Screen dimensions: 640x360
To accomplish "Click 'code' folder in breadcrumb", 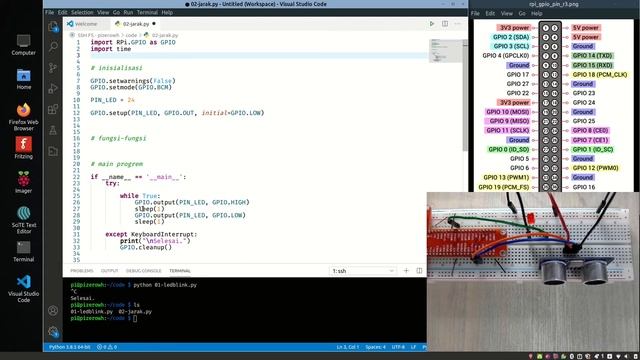I will (x=131, y=36).
